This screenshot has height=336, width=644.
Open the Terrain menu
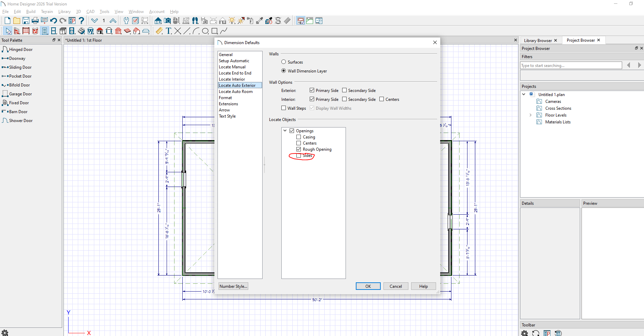pos(47,12)
